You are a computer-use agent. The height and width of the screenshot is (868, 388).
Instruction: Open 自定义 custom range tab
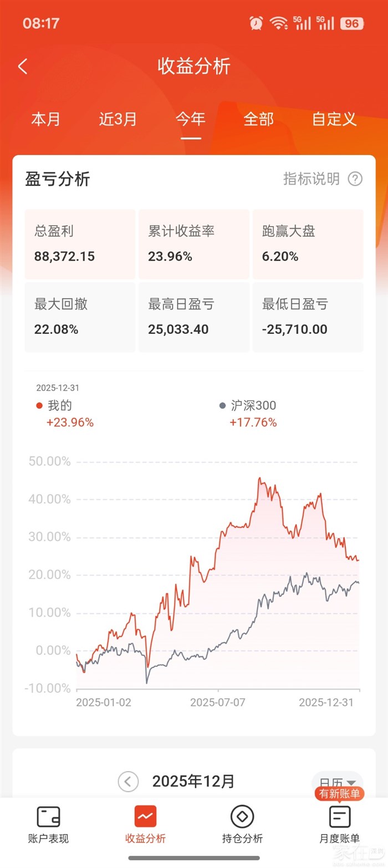tap(334, 119)
